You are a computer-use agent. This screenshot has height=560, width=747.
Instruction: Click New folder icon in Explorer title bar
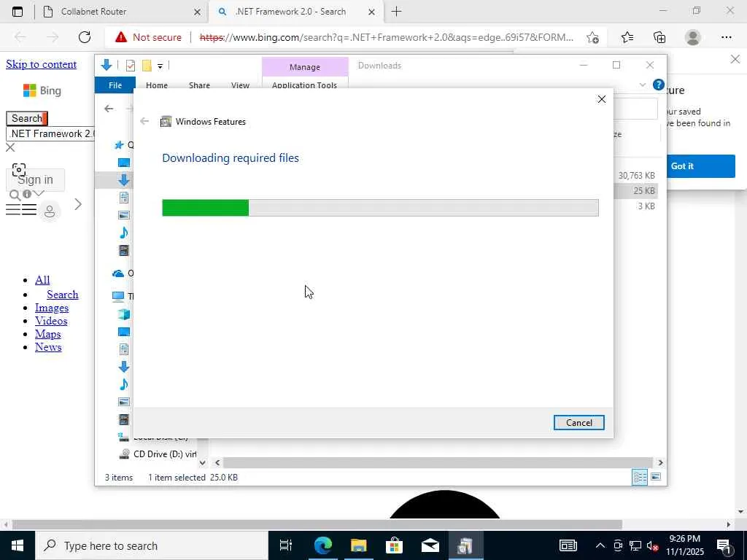click(147, 66)
